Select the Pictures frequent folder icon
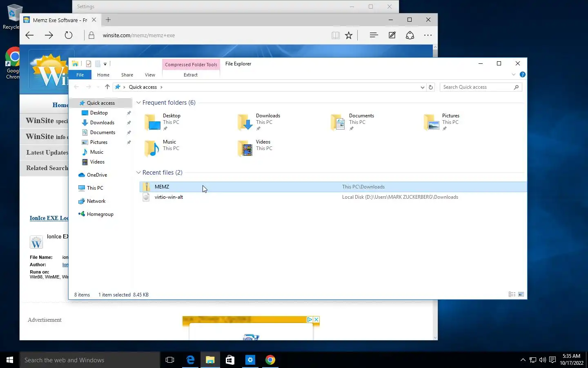 [432, 122]
